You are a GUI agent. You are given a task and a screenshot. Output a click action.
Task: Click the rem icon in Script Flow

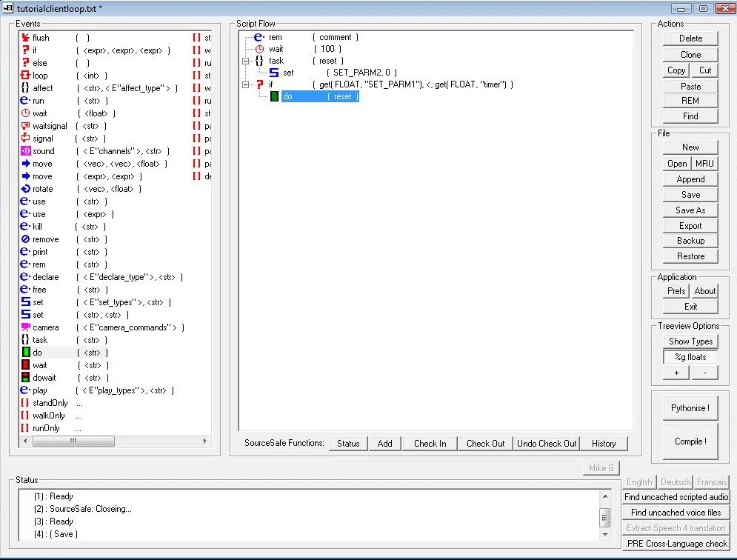259,37
